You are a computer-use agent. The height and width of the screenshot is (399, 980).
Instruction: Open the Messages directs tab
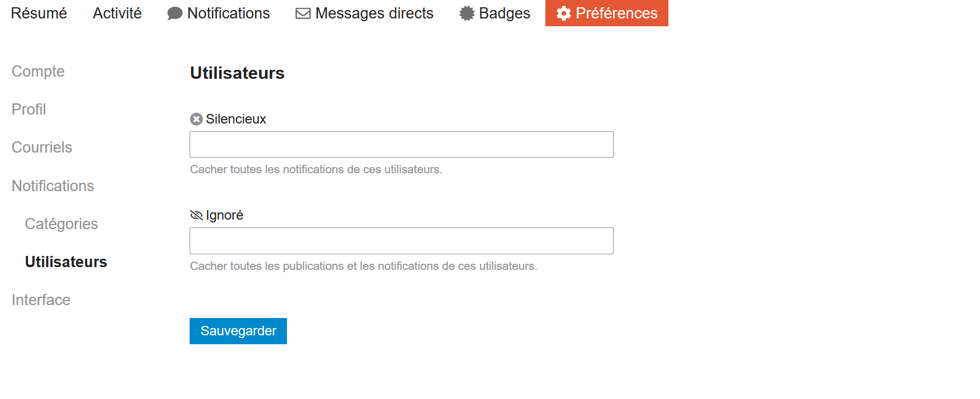tap(374, 13)
